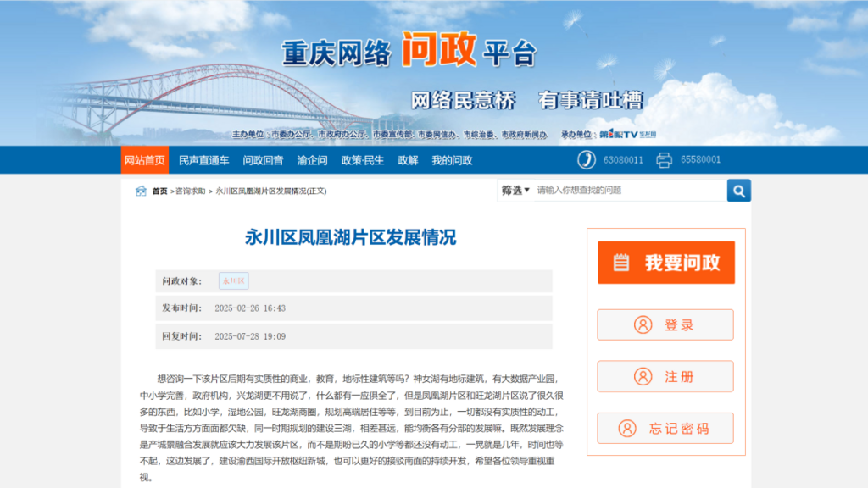Open the 政解 navigation item
The height and width of the screenshot is (488, 868).
click(x=408, y=160)
